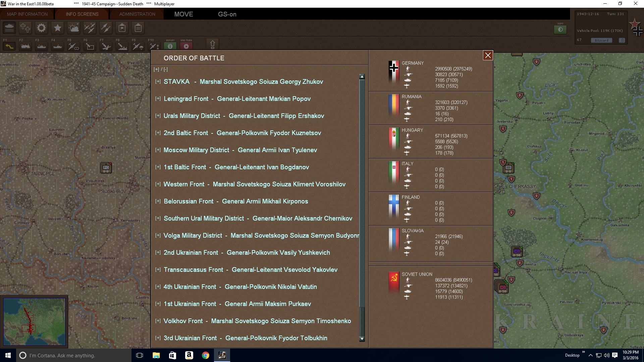The height and width of the screenshot is (362, 644).
Task: Open the INFO SCREENS tab
Action: (x=82, y=14)
